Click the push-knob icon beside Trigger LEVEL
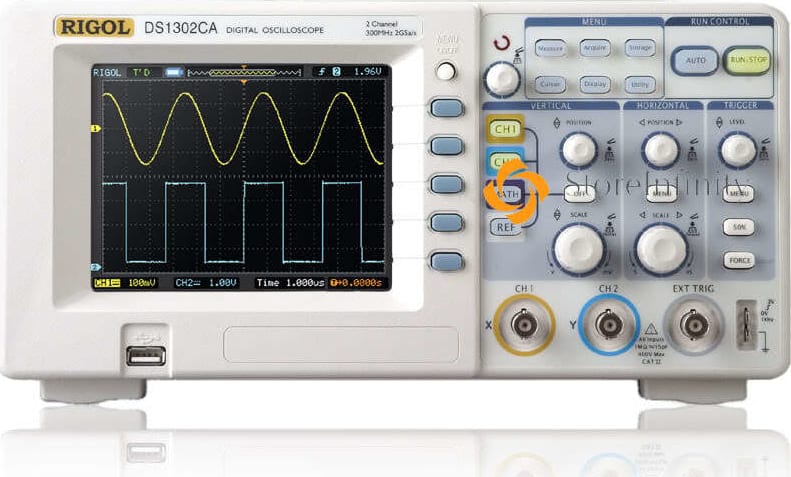Screen dimensions: 791x477 pos(765,149)
